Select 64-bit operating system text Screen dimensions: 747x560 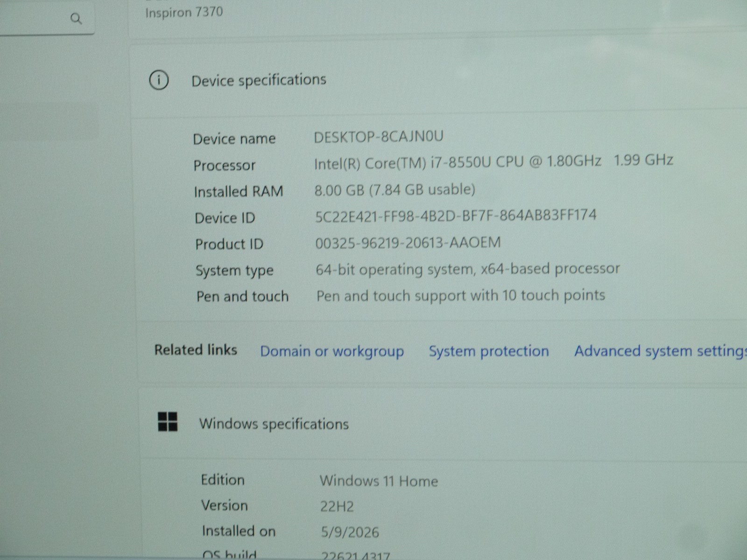(x=468, y=269)
